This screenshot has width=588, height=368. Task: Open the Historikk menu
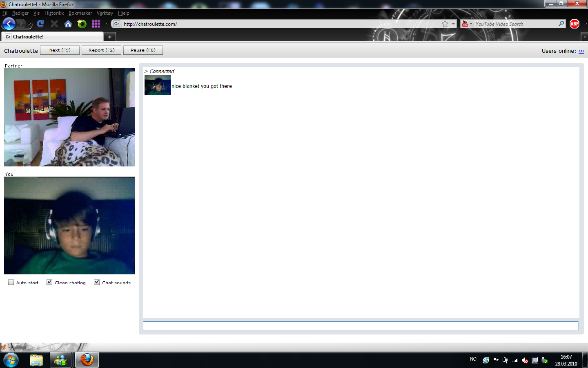pos(54,13)
